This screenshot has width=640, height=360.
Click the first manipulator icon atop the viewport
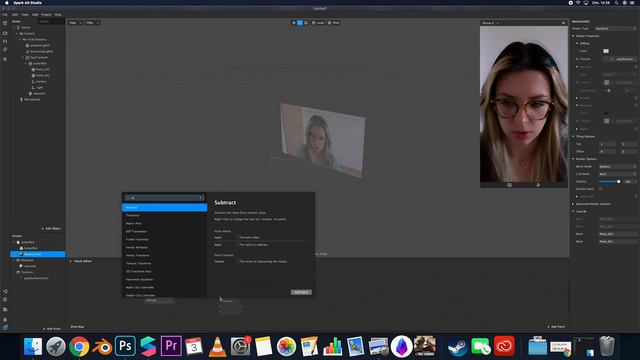pyautogui.click(x=293, y=23)
